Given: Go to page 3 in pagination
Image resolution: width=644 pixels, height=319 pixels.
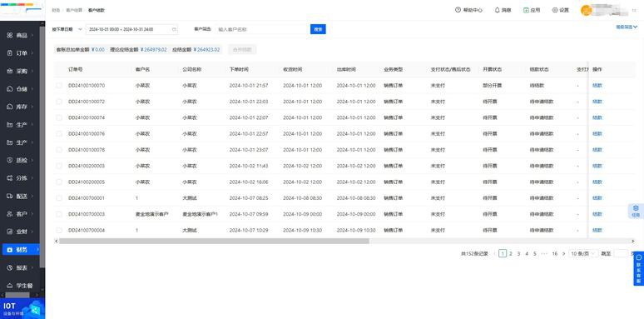Looking at the screenshot, I should (518, 254).
